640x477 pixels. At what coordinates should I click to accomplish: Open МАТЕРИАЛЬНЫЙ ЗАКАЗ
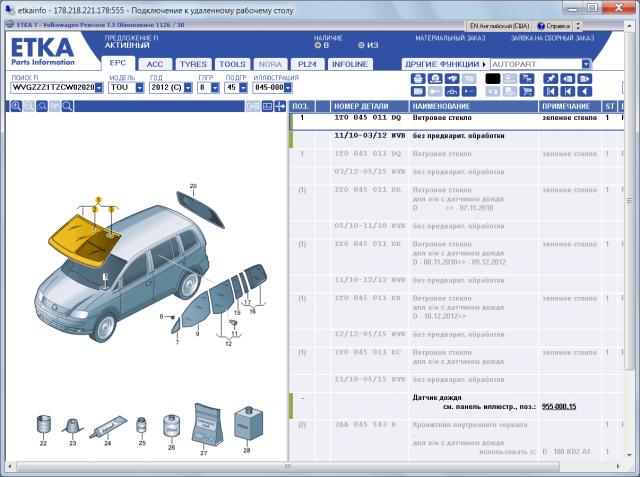(450, 38)
